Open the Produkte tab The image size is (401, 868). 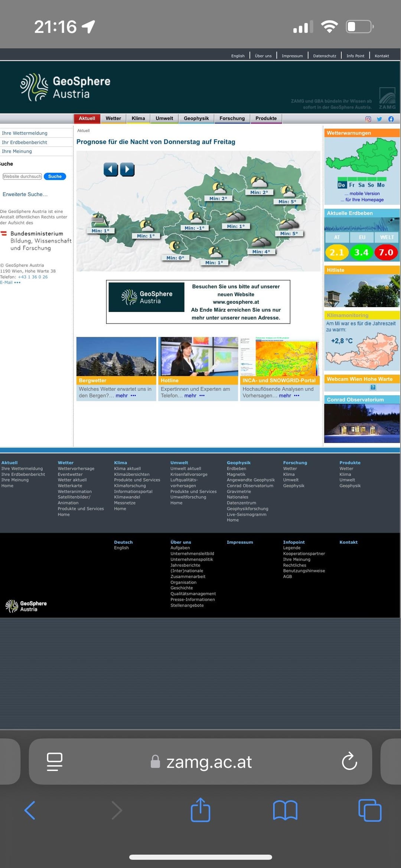266,118
